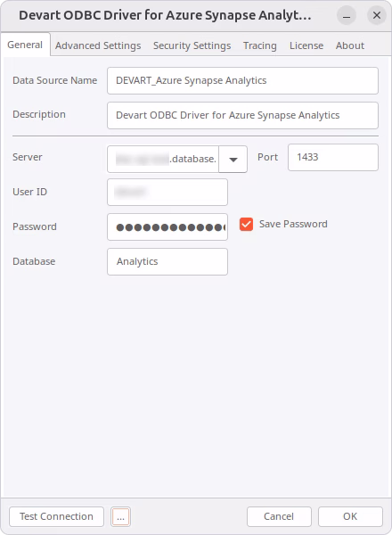Minimize the ODBC driver dialog window
Screen dimensions: 392x535
coord(347,15)
